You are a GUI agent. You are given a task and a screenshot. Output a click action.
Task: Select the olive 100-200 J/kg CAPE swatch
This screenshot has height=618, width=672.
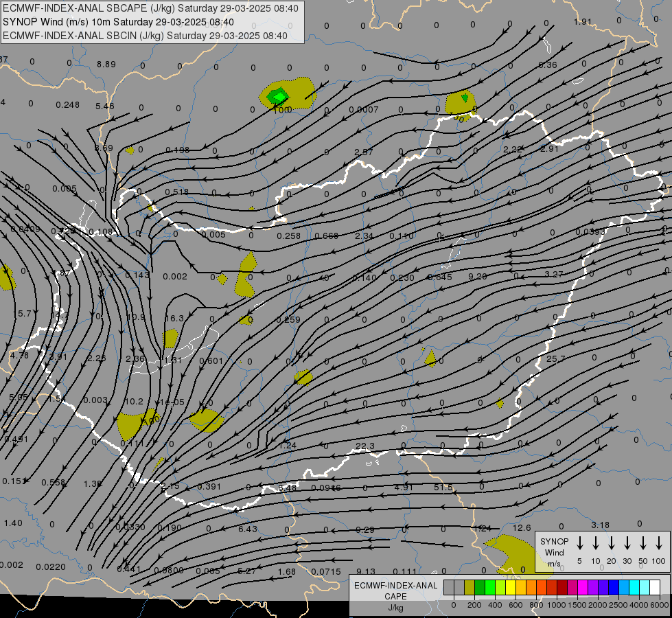[x=470, y=588]
